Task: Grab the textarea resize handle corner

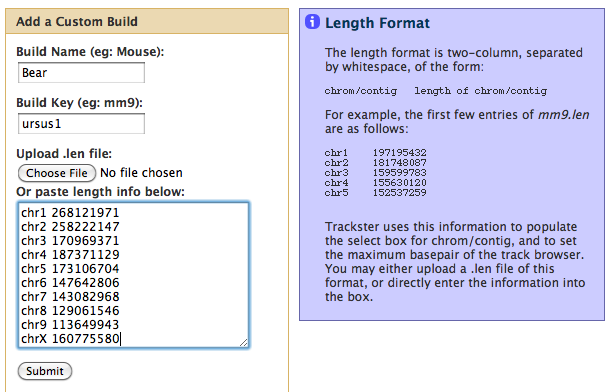Action: [244, 343]
